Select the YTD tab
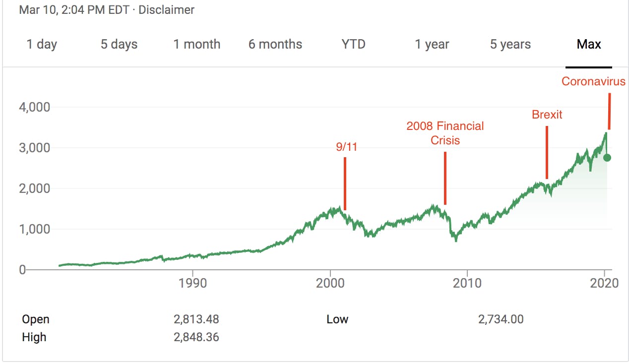The image size is (629, 364). (x=353, y=44)
